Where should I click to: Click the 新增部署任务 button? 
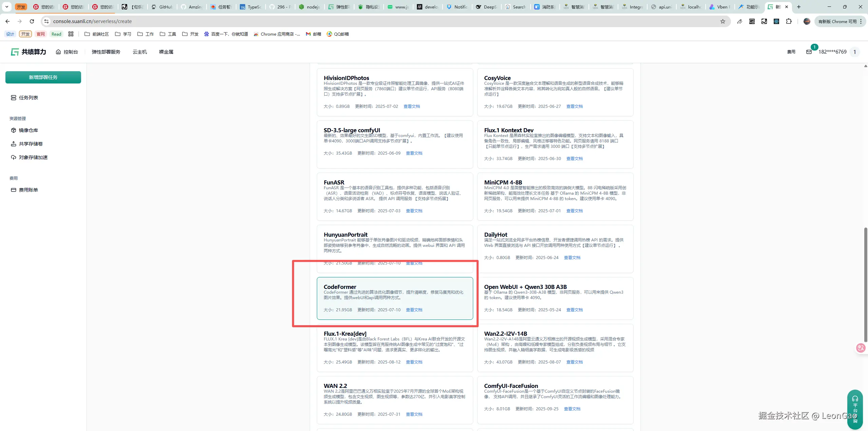click(x=43, y=77)
